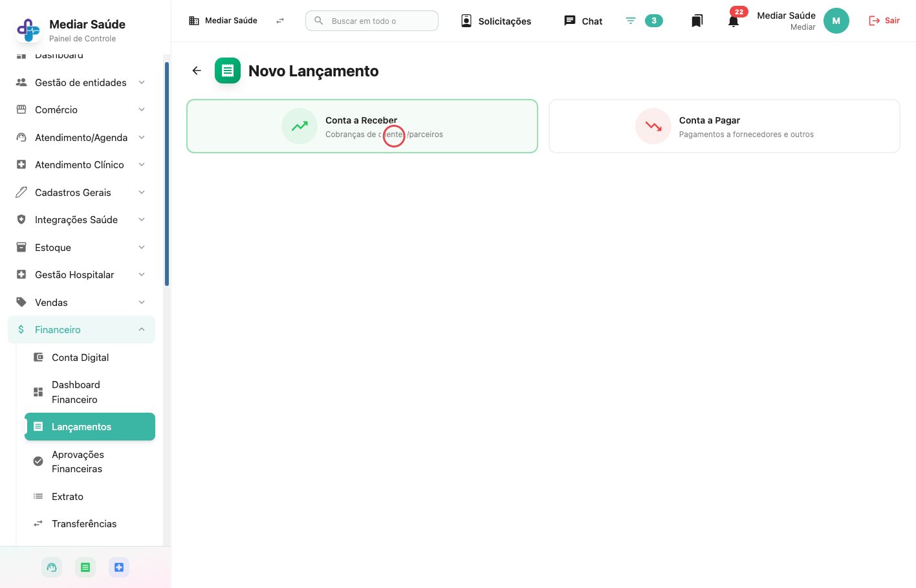The image size is (916, 588).
Task: Go back using the left arrow
Action: 197,71
